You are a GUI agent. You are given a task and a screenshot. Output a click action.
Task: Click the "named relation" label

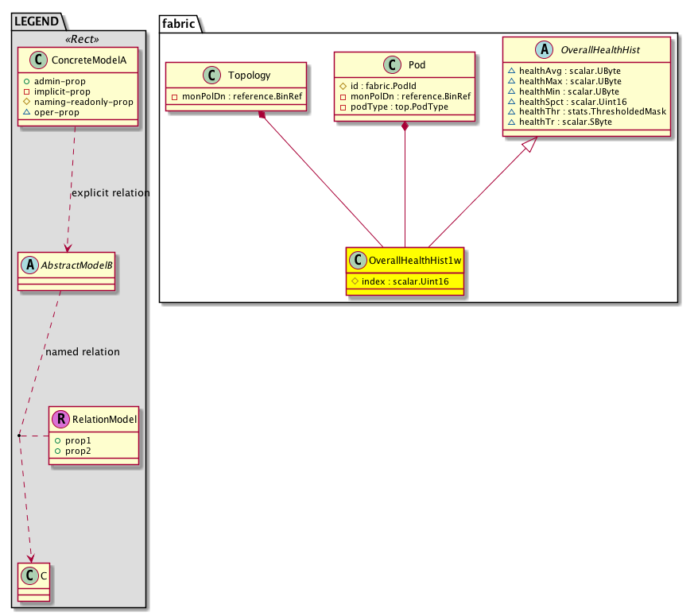(83, 351)
